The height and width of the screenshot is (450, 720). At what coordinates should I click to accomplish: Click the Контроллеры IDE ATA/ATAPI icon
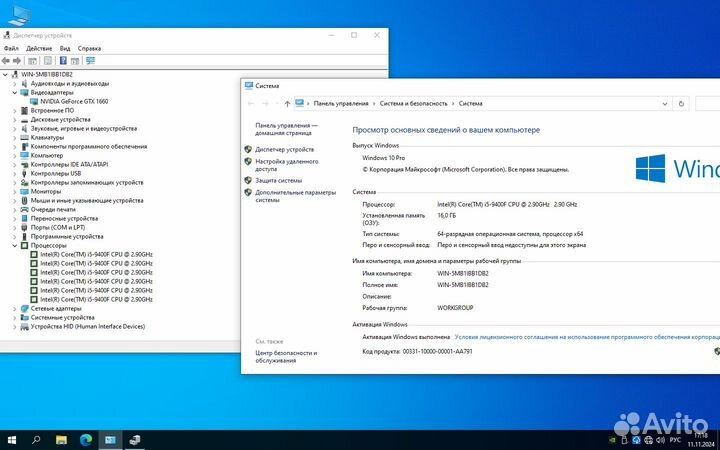[24, 164]
